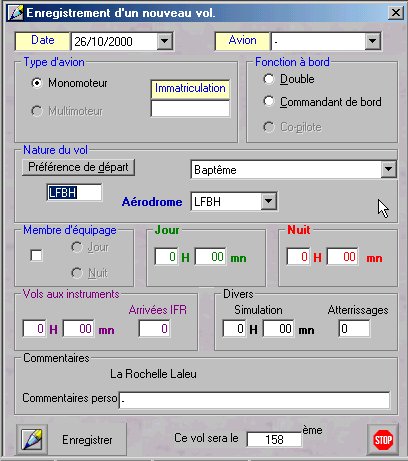Viewport: 408px width, 461px height.
Task: Click the Arrivées IFR number field
Action: [154, 329]
